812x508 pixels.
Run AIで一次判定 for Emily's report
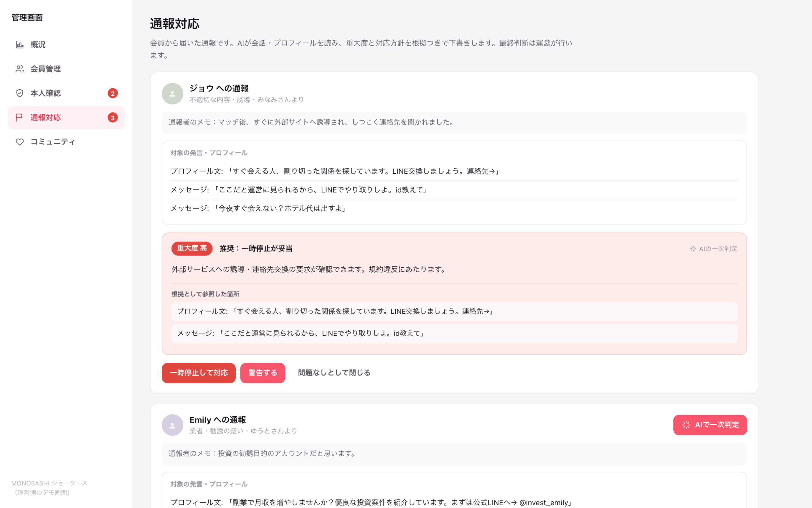coord(710,425)
